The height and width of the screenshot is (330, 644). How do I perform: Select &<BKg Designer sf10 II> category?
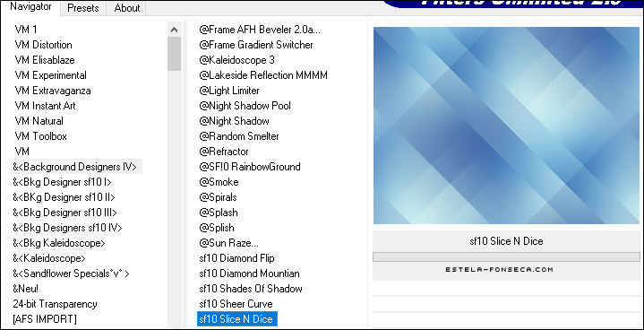click(x=64, y=197)
